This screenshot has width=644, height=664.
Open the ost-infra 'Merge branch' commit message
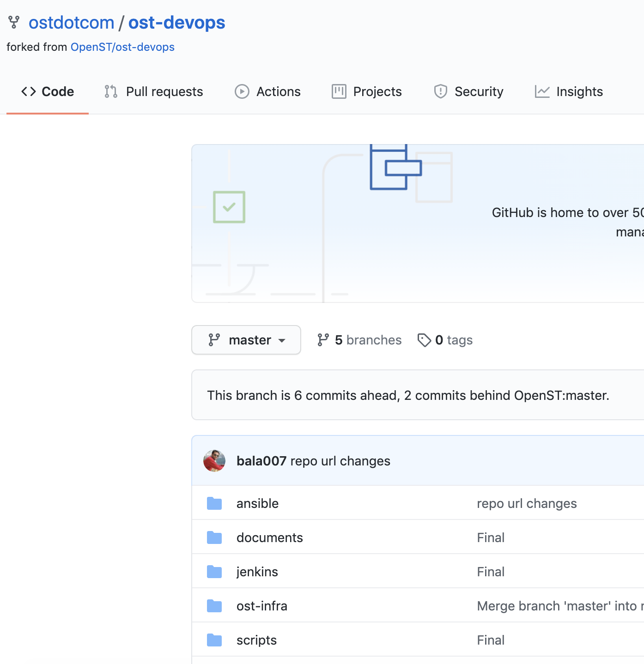pos(560,606)
